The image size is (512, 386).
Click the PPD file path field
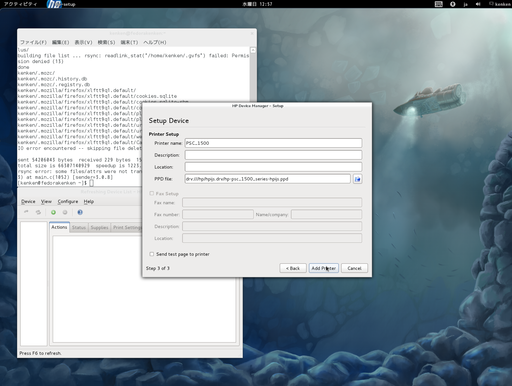(267, 179)
